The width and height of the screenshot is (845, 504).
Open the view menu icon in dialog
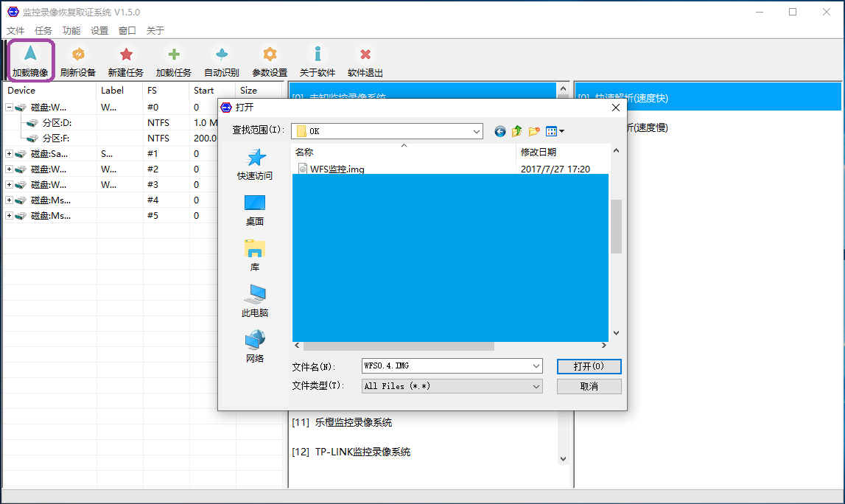(x=555, y=131)
